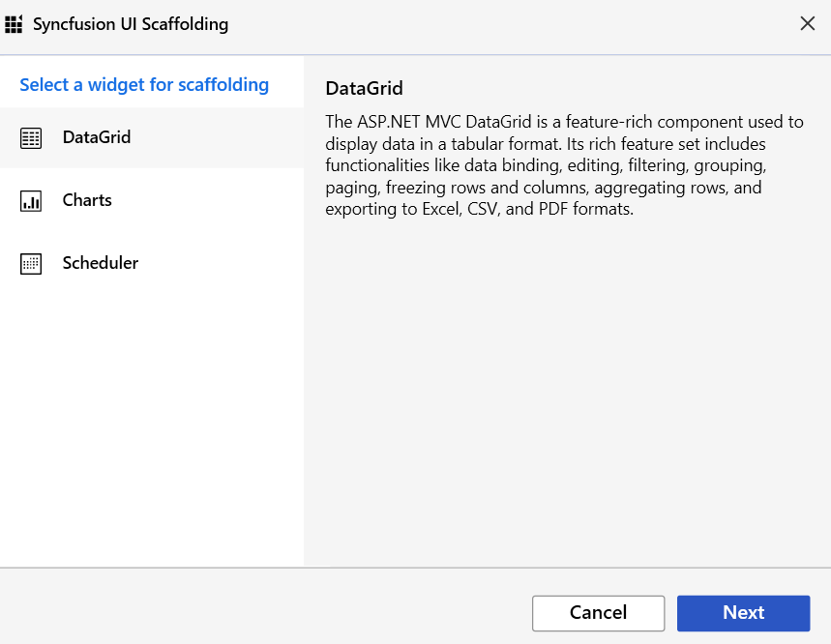Click the Syncfusion UI Scaffolding title text
The height and width of the screenshot is (644, 831).
pyautogui.click(x=131, y=23)
